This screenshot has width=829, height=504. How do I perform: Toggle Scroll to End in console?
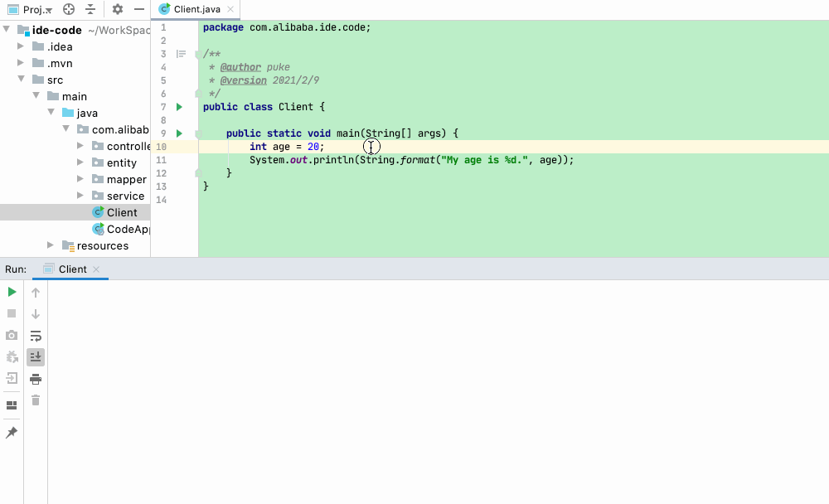(36, 357)
